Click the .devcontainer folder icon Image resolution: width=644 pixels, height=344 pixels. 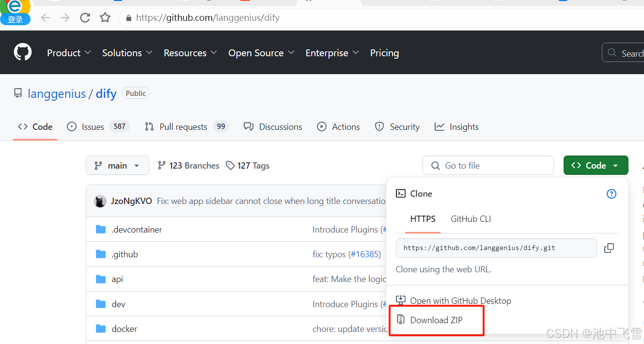(101, 229)
